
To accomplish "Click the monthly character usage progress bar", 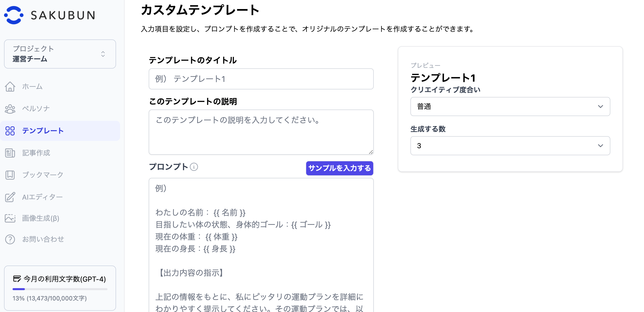I will (x=60, y=289).
